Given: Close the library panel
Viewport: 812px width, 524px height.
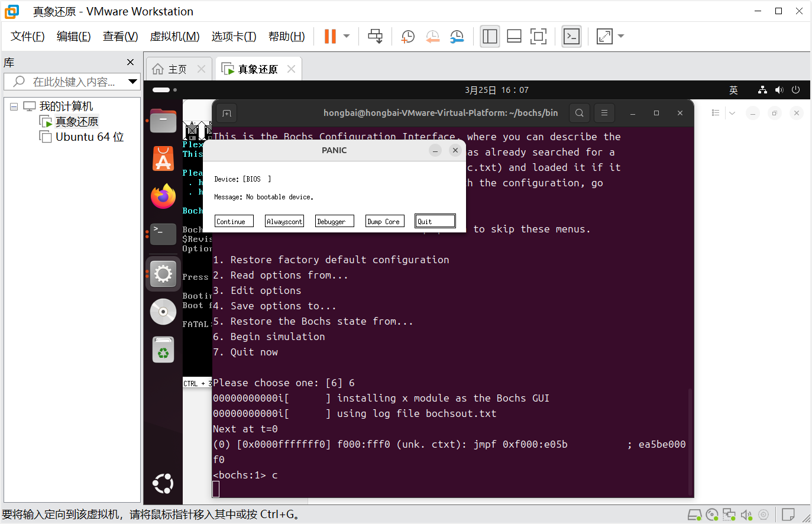Looking at the screenshot, I should [130, 62].
